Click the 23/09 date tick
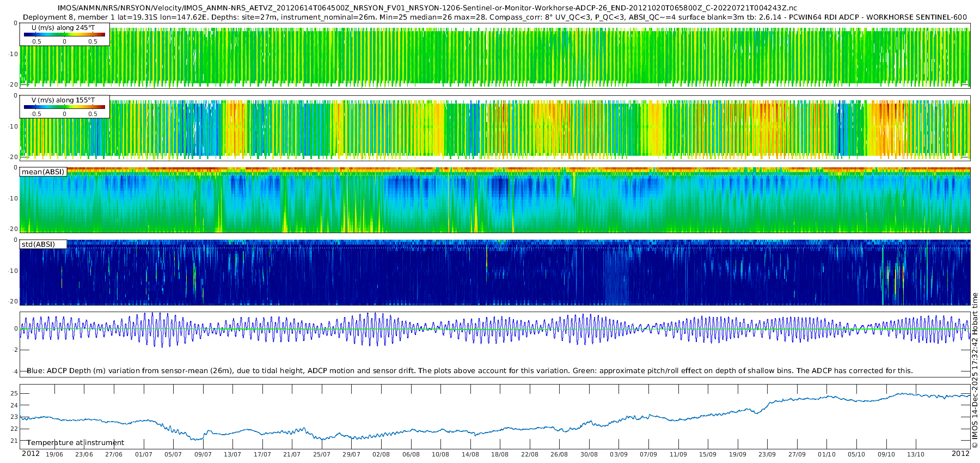 pyautogui.click(x=767, y=454)
